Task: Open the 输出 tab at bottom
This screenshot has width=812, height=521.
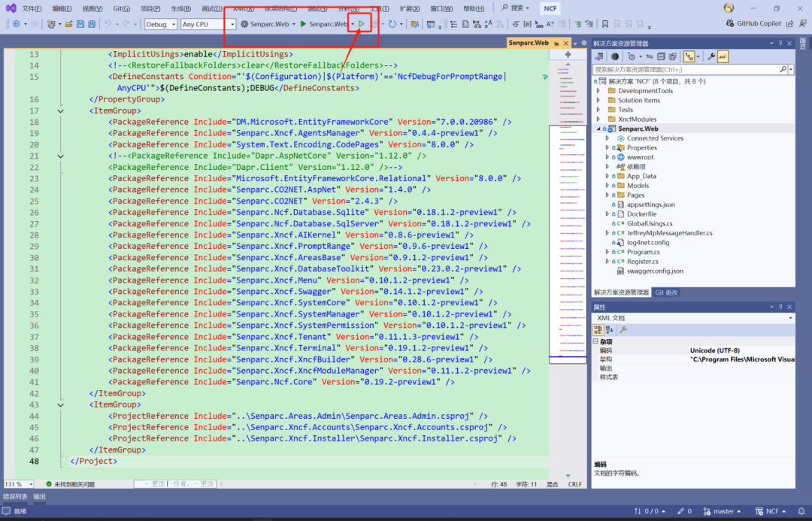Action: [x=39, y=497]
